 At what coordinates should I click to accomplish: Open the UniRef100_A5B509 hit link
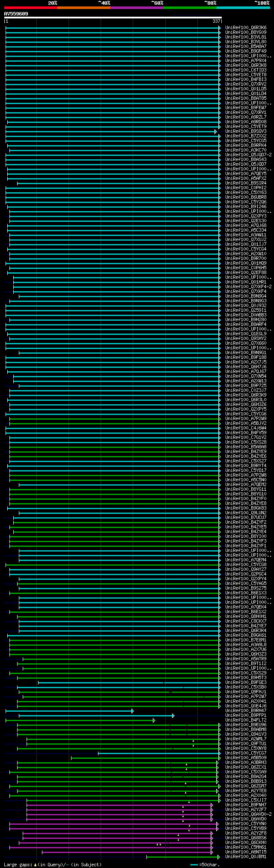tap(246, 758)
